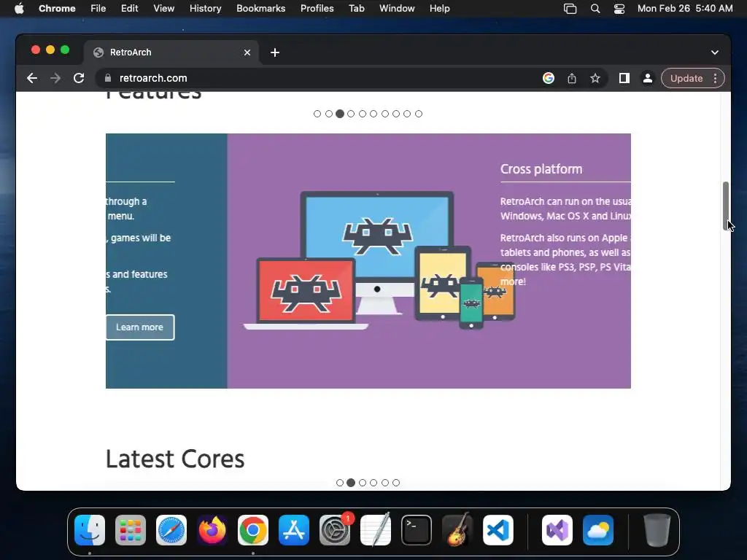Select first Latest Cores carousel dot
This screenshot has height=560, width=747.
point(340,483)
